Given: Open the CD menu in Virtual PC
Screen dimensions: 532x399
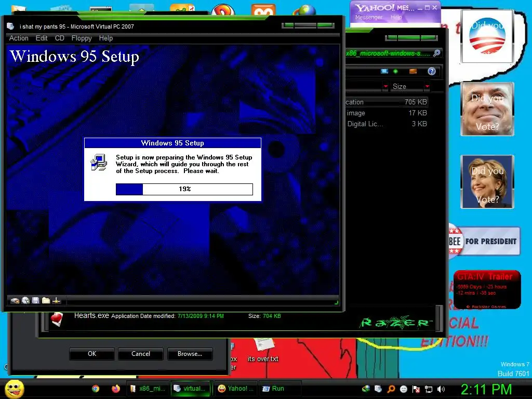Looking at the screenshot, I should coord(60,38).
